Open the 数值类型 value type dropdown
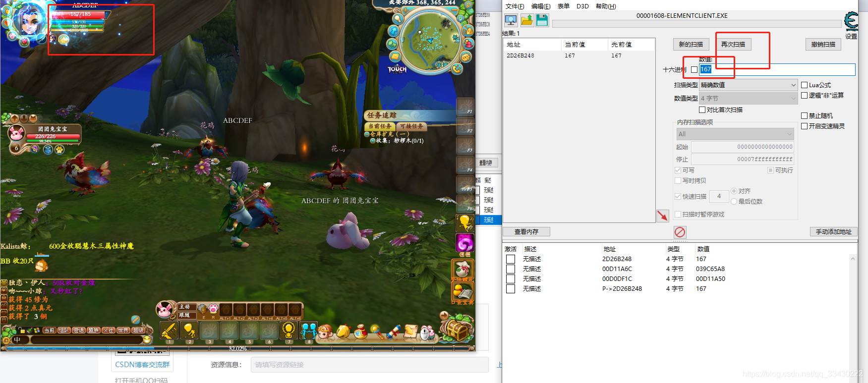The image size is (868, 383). tap(749, 99)
